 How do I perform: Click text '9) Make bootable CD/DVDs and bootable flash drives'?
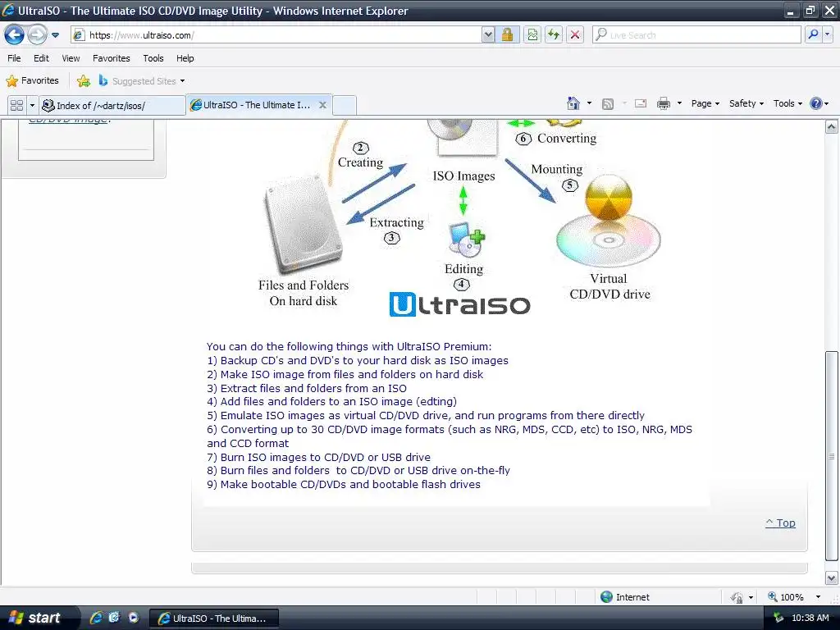(x=344, y=484)
